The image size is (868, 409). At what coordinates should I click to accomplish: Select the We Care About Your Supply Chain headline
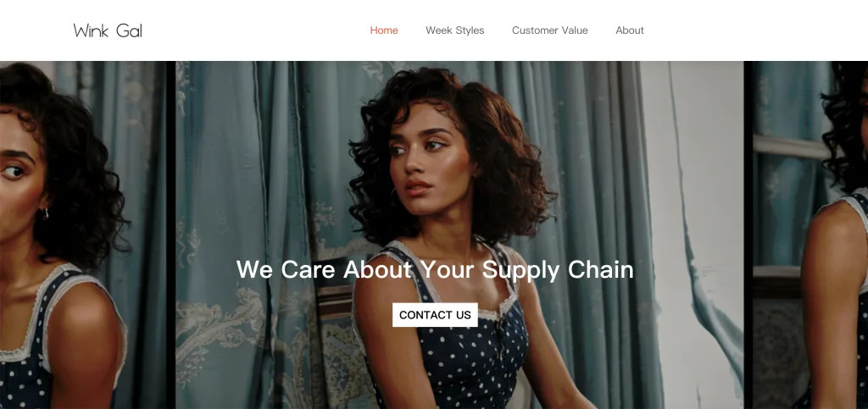pyautogui.click(x=435, y=270)
